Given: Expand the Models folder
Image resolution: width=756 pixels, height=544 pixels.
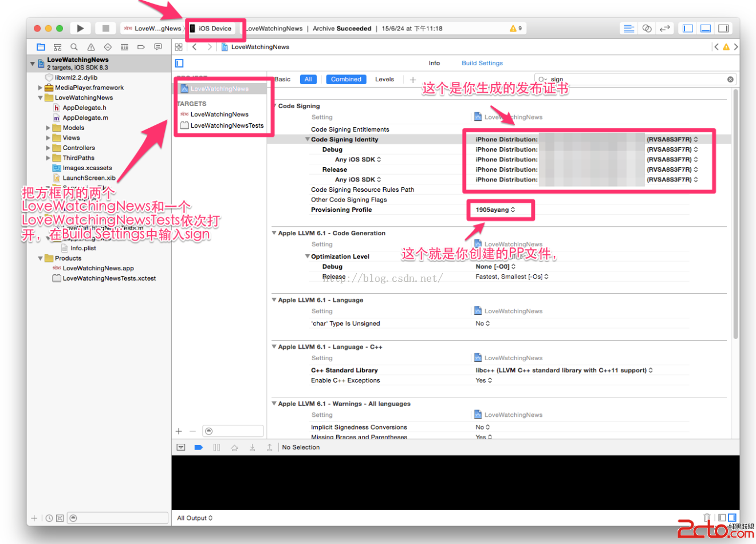Looking at the screenshot, I should [49, 128].
